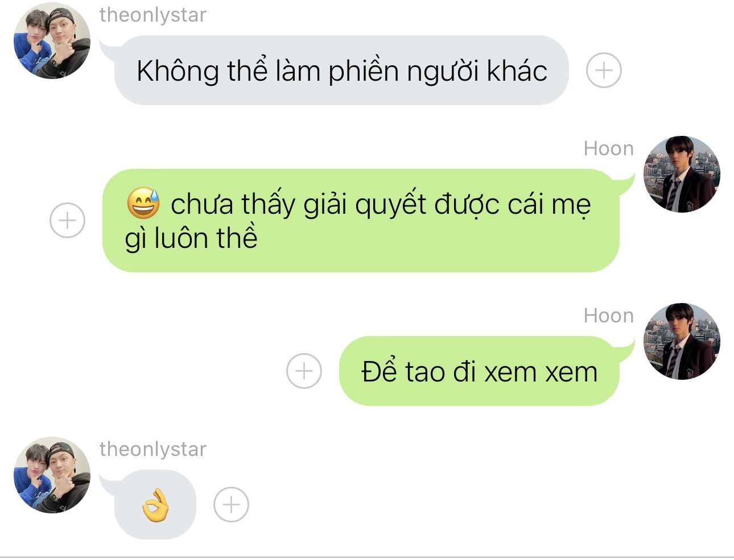Select the green bubble "Để tao đi xem xem"

[x=479, y=371]
